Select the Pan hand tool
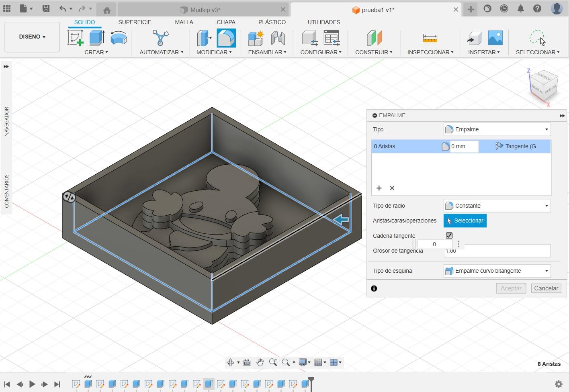The image size is (569, 392). (x=260, y=362)
